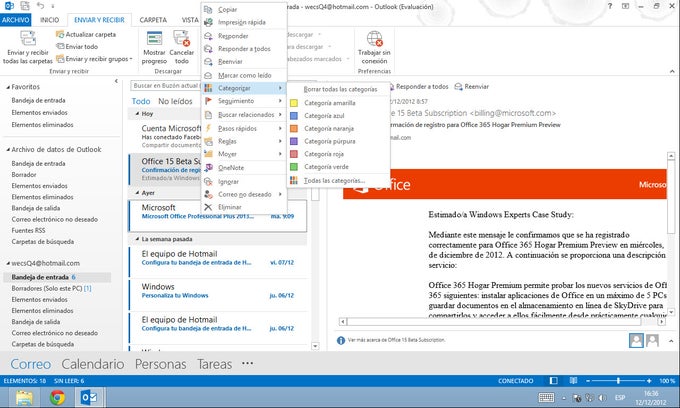
Task: Click Responder a todos in reading pane
Action: click(418, 87)
